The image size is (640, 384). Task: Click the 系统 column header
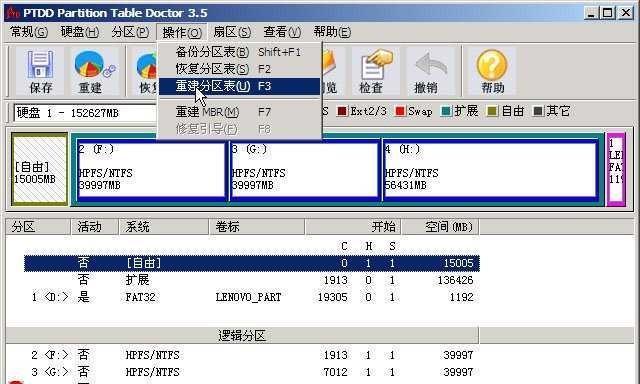[x=164, y=226]
